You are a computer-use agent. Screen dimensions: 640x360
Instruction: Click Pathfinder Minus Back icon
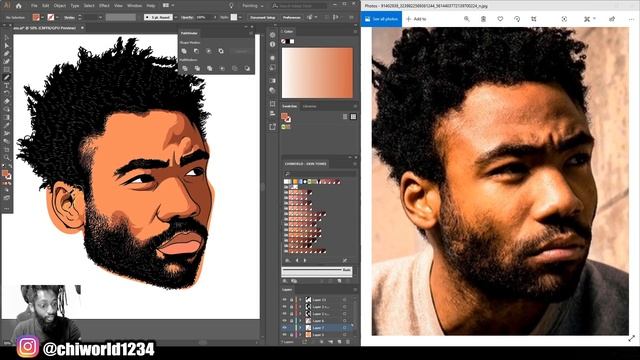(x=247, y=69)
